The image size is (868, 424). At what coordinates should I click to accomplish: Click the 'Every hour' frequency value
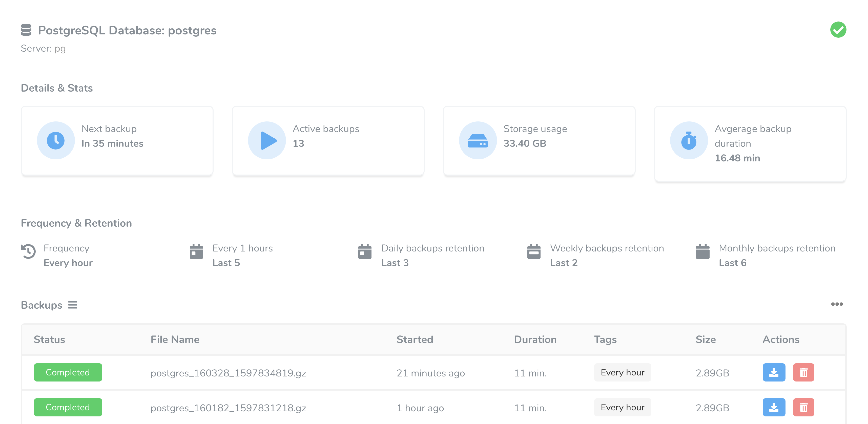pyautogui.click(x=68, y=263)
